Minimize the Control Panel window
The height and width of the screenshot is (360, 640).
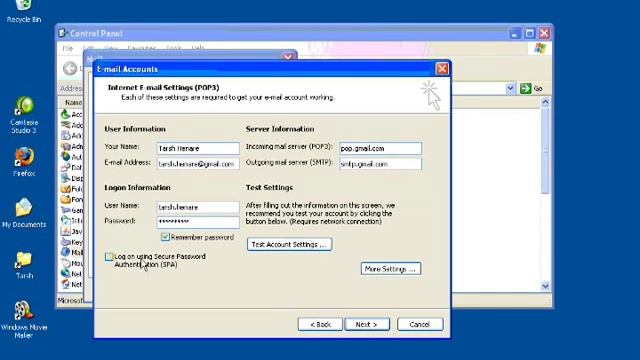tap(515, 33)
